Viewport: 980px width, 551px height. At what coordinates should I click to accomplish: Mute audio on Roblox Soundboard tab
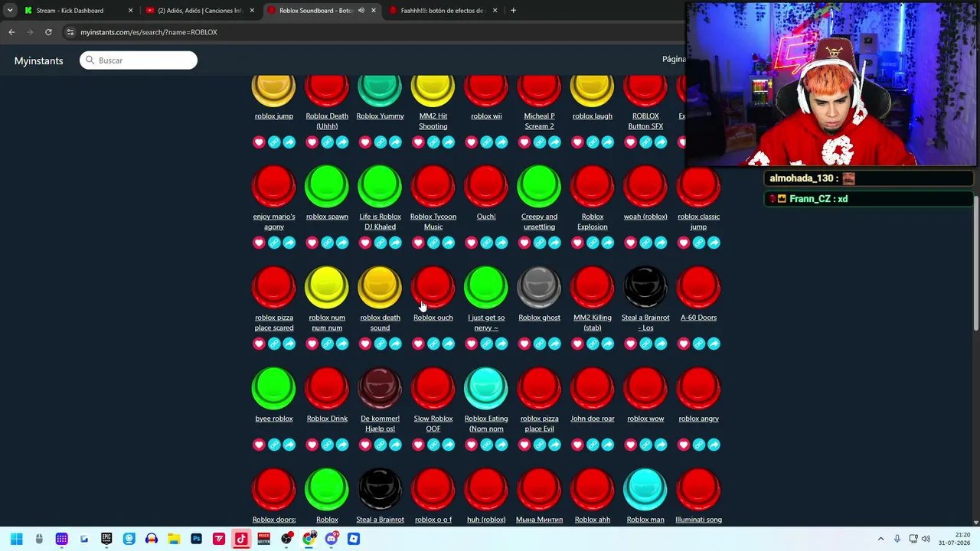coord(361,11)
